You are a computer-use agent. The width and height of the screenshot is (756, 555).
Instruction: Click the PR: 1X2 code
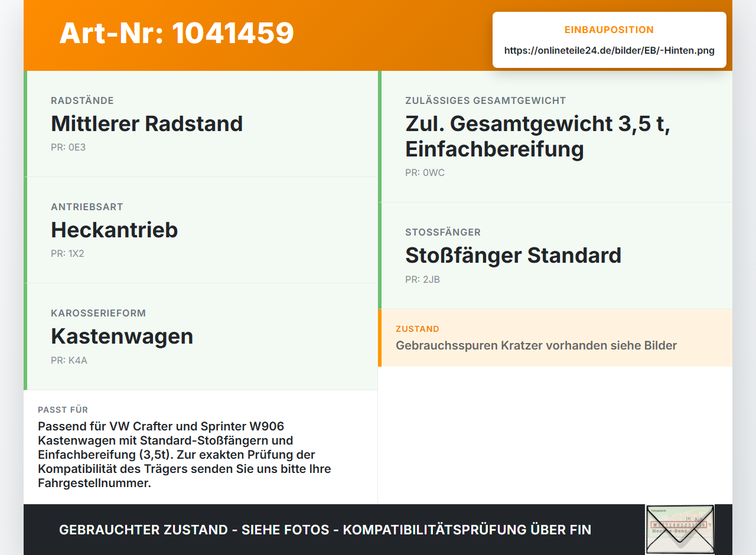pyautogui.click(x=68, y=253)
